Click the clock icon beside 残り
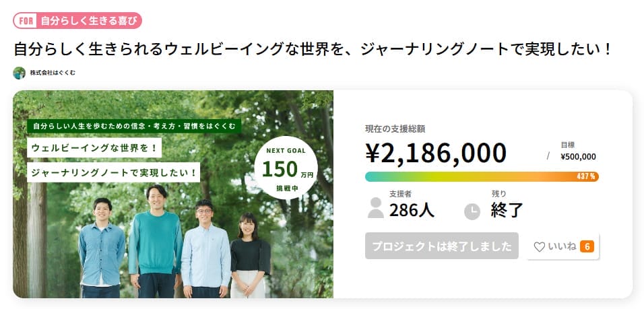644x309 pixels. (472, 211)
